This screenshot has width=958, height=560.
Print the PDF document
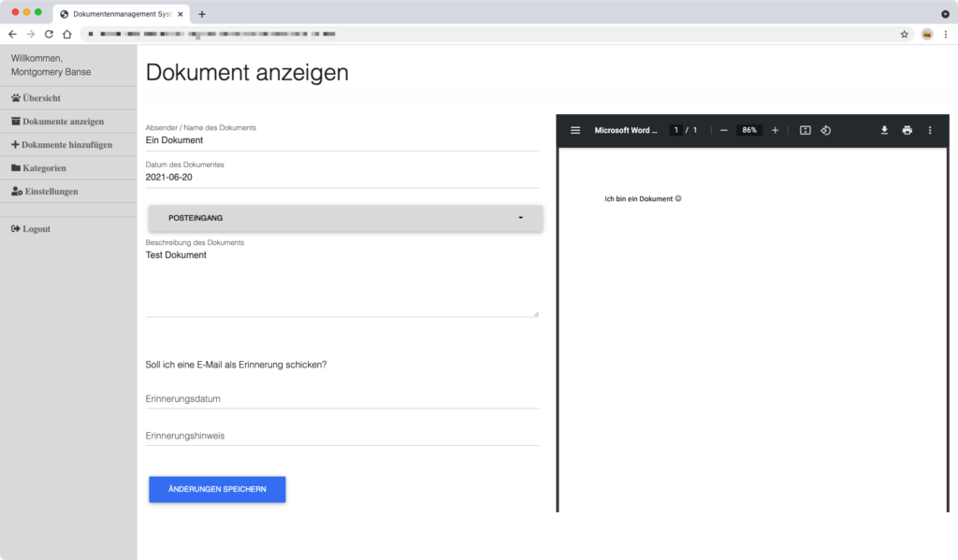pyautogui.click(x=907, y=130)
